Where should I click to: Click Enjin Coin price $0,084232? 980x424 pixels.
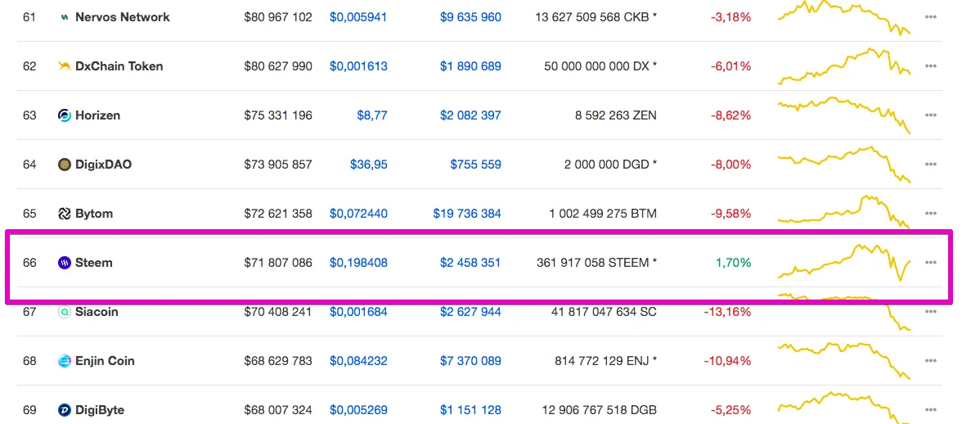pyautogui.click(x=358, y=361)
